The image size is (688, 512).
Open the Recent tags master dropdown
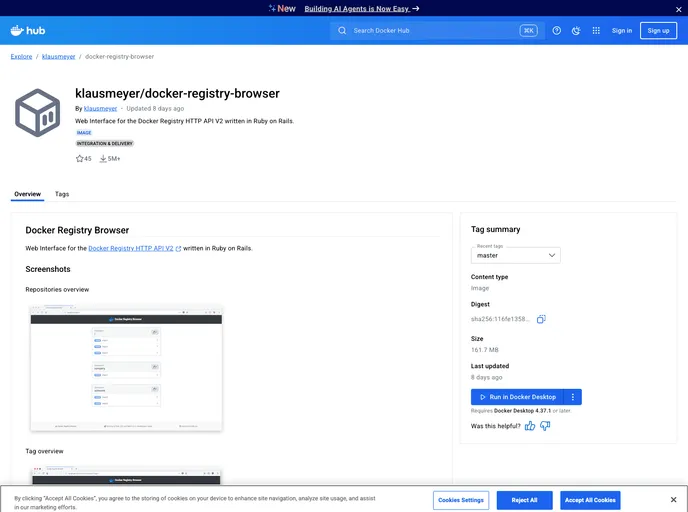click(x=516, y=255)
